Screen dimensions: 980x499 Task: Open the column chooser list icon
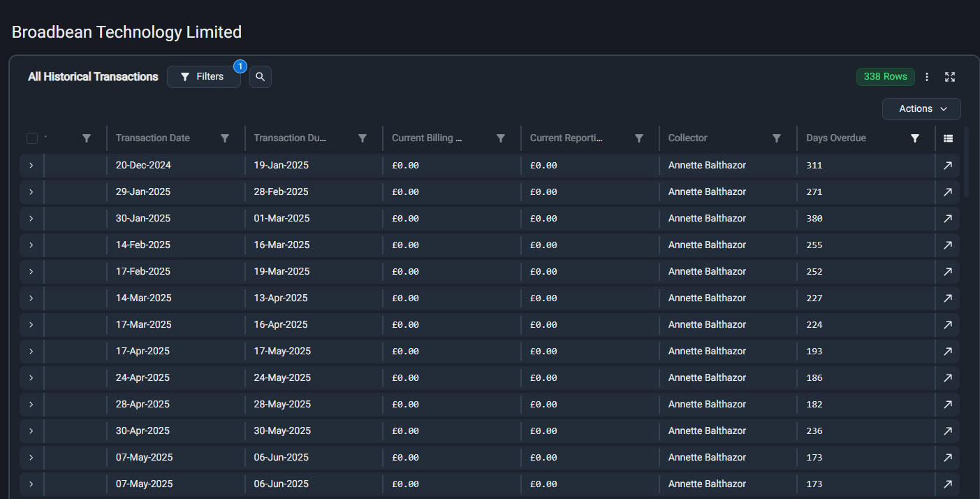pos(948,138)
